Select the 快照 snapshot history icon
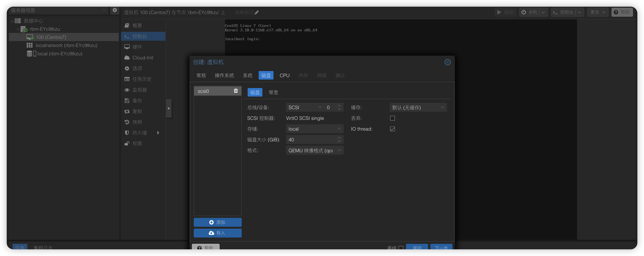Image resolution: width=644 pixels, height=256 pixels. 127,122
